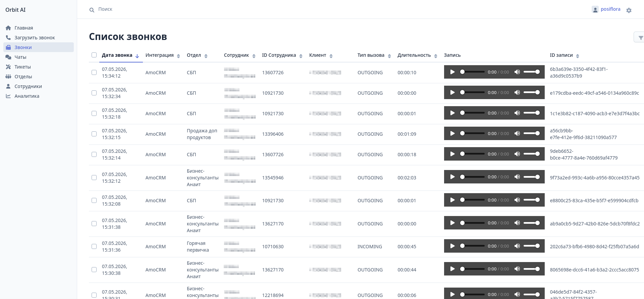The height and width of the screenshot is (299, 644).
Task: Click Продажа доп продуктов department cell
Action: [202, 134]
